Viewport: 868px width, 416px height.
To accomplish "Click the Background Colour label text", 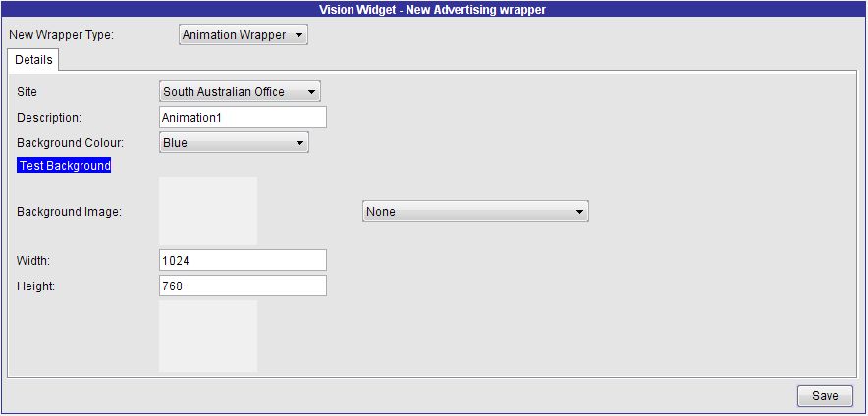I will (x=70, y=143).
